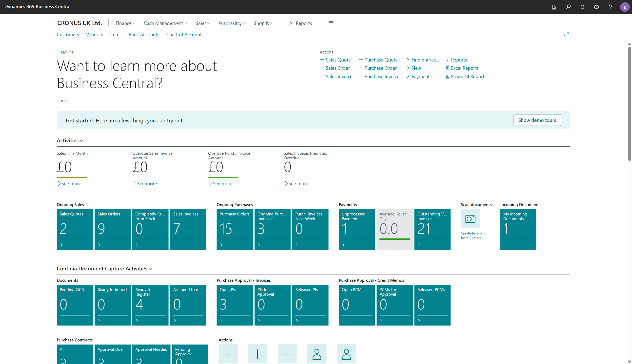
Task: Expand the Reports action group
Action: pyautogui.click(x=456, y=60)
